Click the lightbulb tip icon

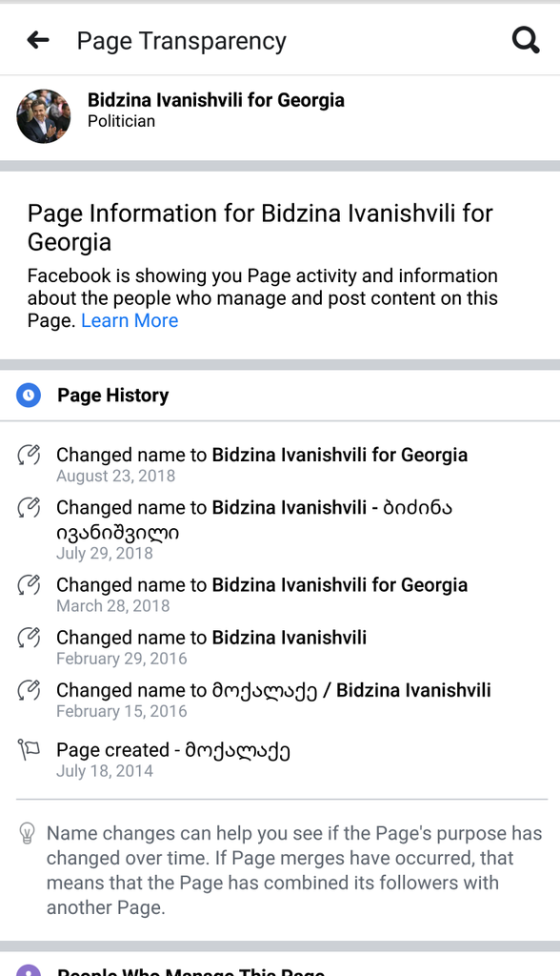[x=27, y=833]
